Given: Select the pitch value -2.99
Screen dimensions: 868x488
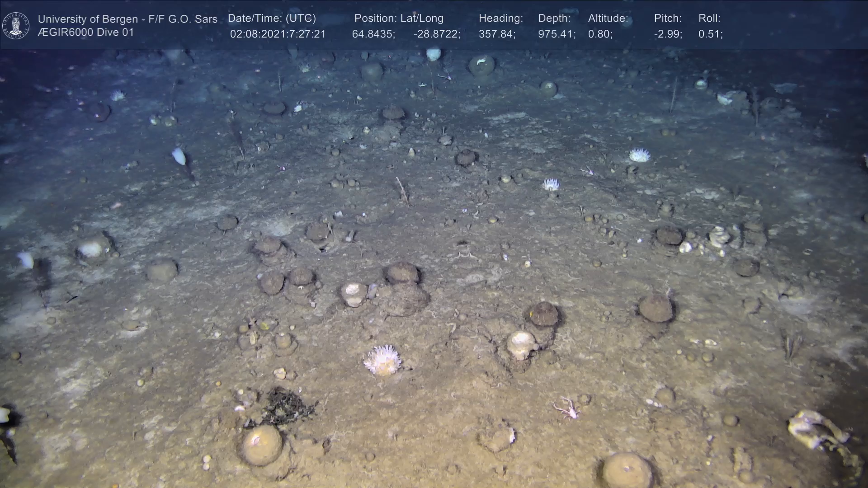Looking at the screenshot, I should [668, 34].
